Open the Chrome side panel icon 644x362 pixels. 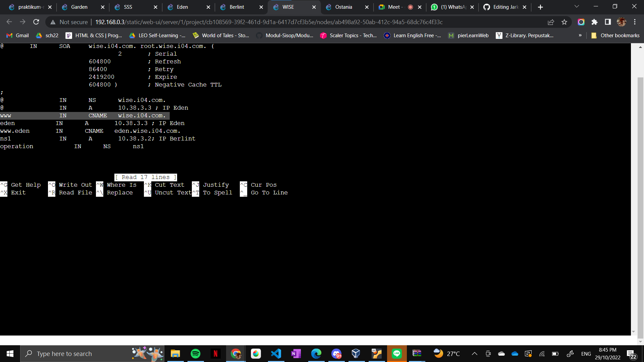click(x=607, y=22)
